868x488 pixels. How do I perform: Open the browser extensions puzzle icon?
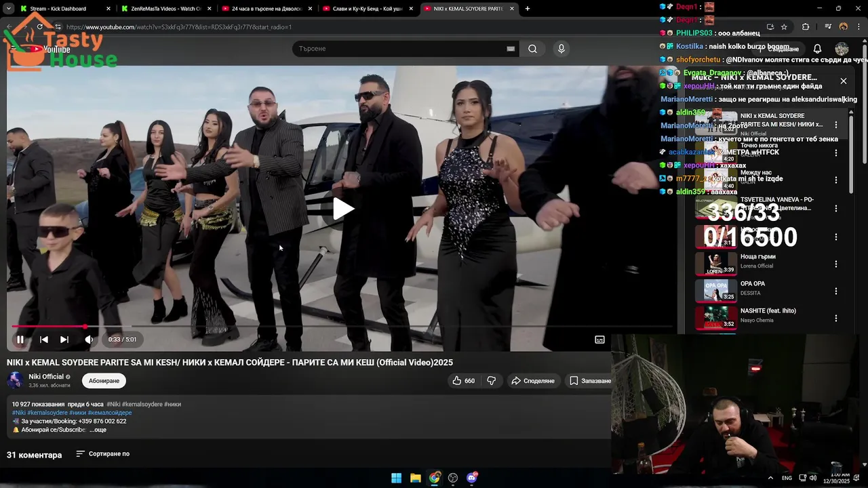[806, 27]
